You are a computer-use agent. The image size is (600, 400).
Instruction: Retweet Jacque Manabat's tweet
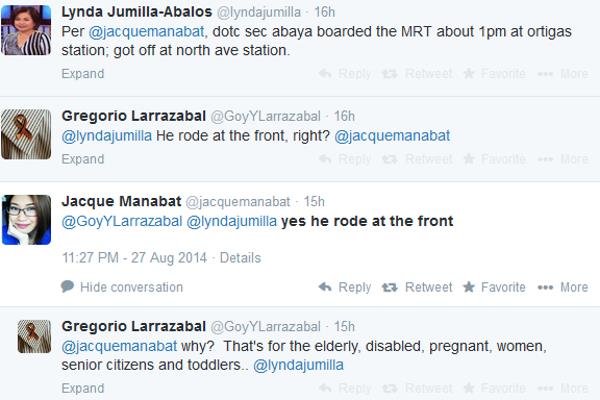click(419, 287)
